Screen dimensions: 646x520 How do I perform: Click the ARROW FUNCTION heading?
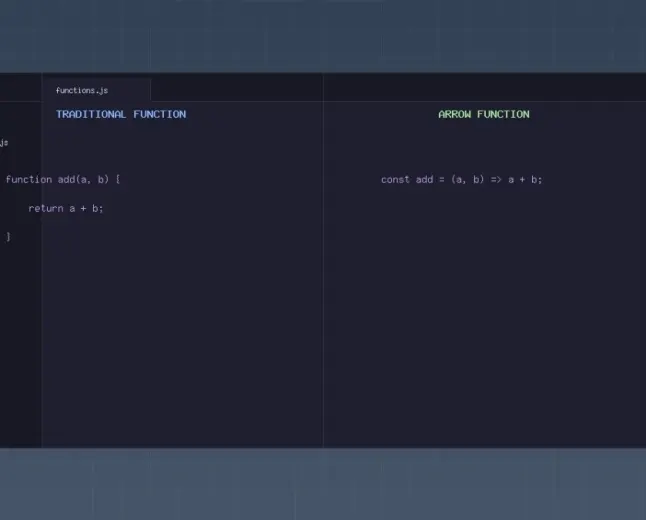click(484, 114)
